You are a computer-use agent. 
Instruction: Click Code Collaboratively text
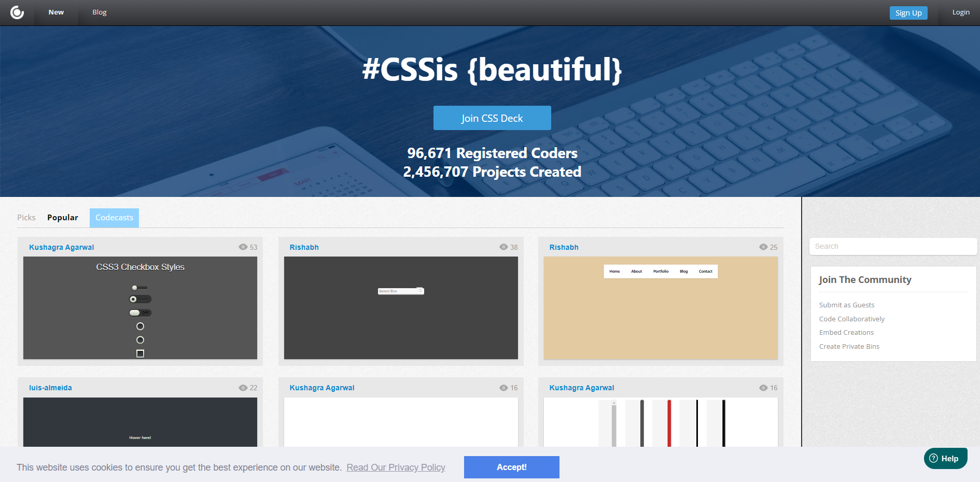pos(852,319)
